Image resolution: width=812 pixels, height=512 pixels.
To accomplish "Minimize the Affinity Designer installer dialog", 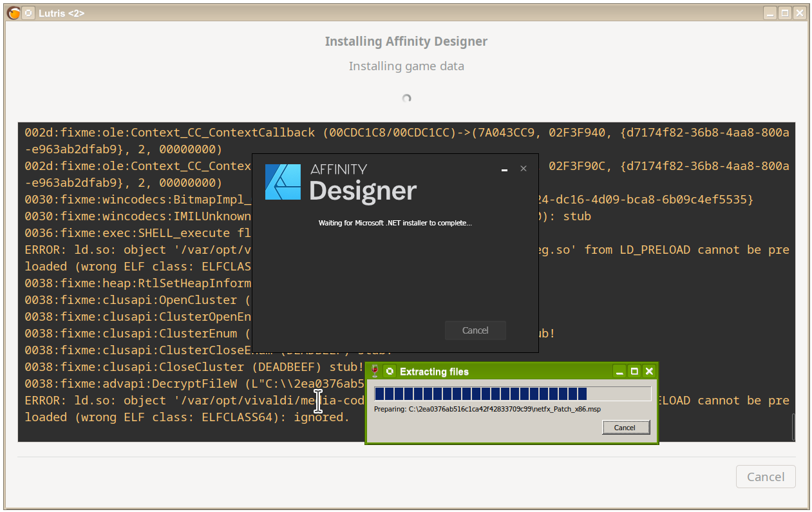I will 505,169.
